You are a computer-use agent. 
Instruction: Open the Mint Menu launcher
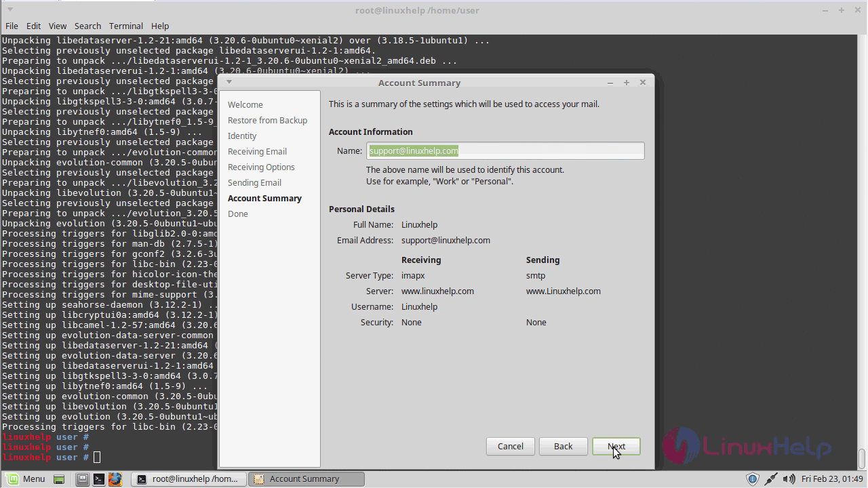click(24, 479)
